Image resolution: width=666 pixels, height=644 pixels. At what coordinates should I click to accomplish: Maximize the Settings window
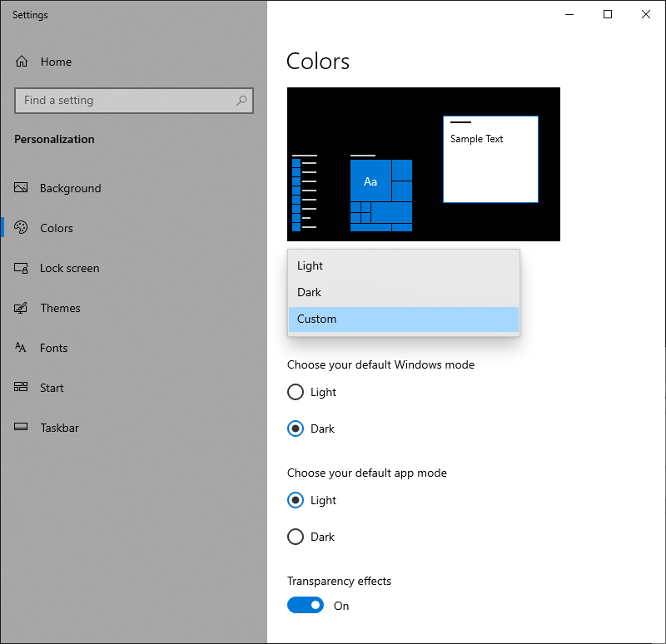608,14
